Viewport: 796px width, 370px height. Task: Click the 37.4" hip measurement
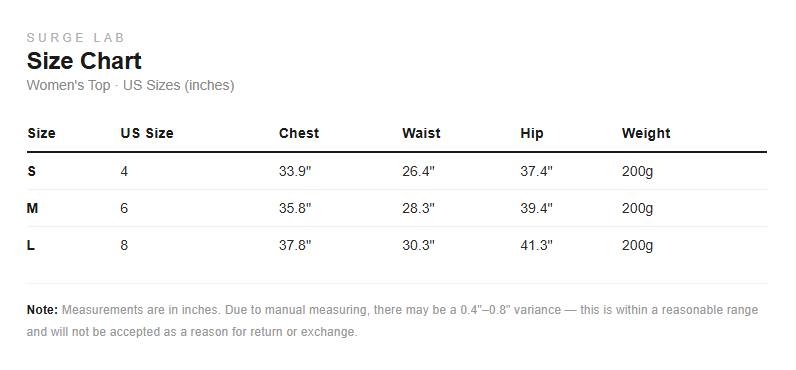(537, 172)
